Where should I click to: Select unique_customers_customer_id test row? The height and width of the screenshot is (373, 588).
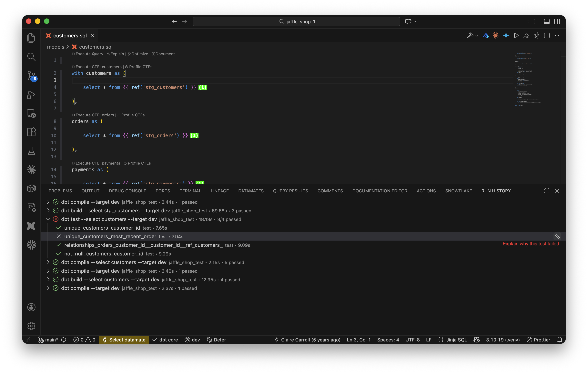pos(303,228)
